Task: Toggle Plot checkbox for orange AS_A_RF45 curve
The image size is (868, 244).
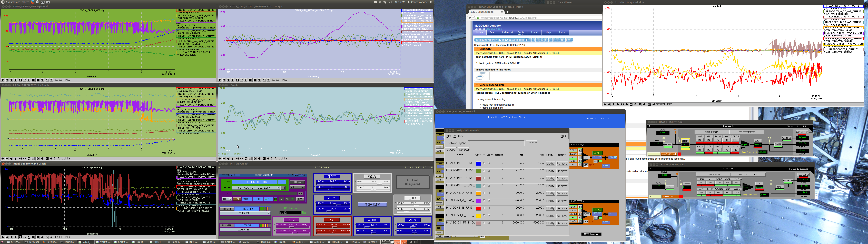Action: coord(484,193)
